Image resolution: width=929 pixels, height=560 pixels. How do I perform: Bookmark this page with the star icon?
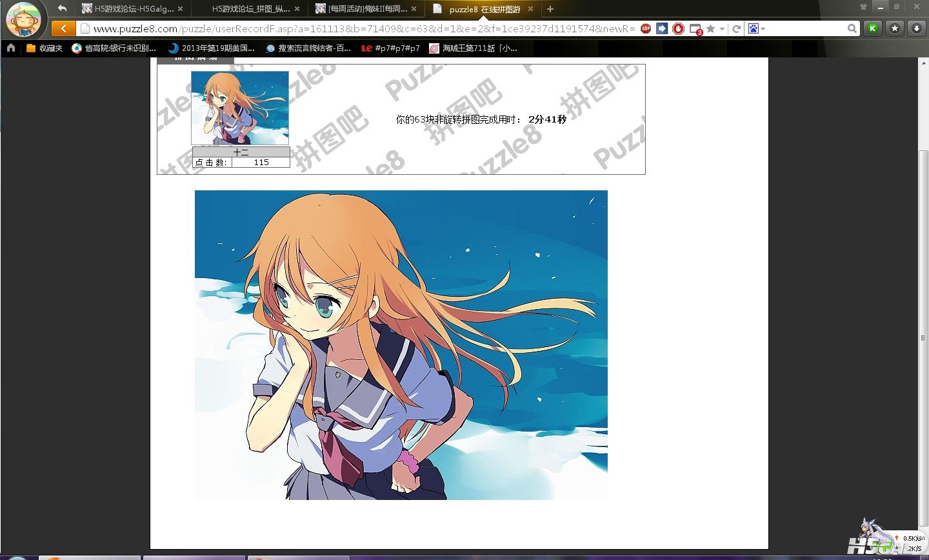tap(710, 28)
